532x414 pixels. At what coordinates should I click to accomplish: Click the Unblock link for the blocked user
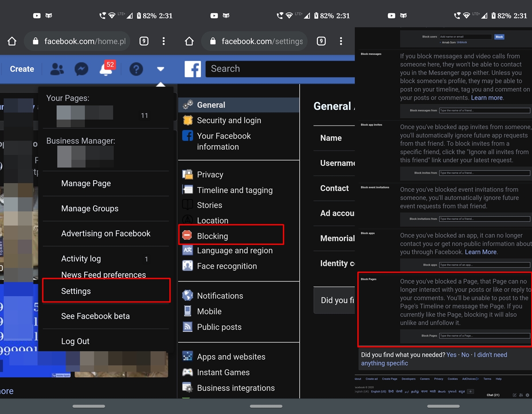(462, 43)
